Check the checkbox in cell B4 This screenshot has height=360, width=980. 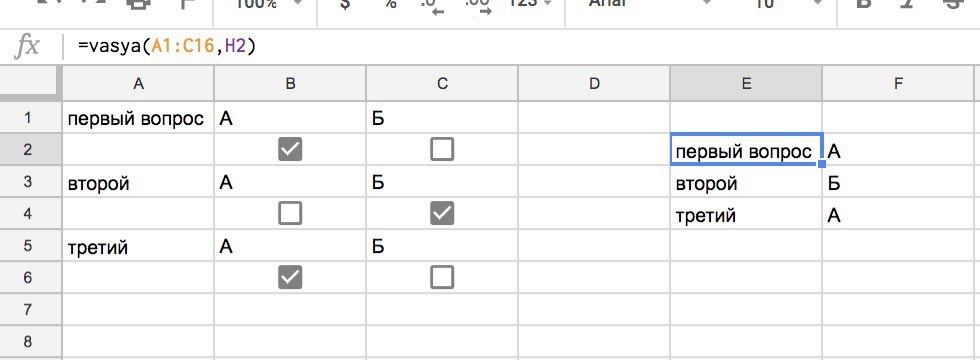pyautogui.click(x=290, y=214)
